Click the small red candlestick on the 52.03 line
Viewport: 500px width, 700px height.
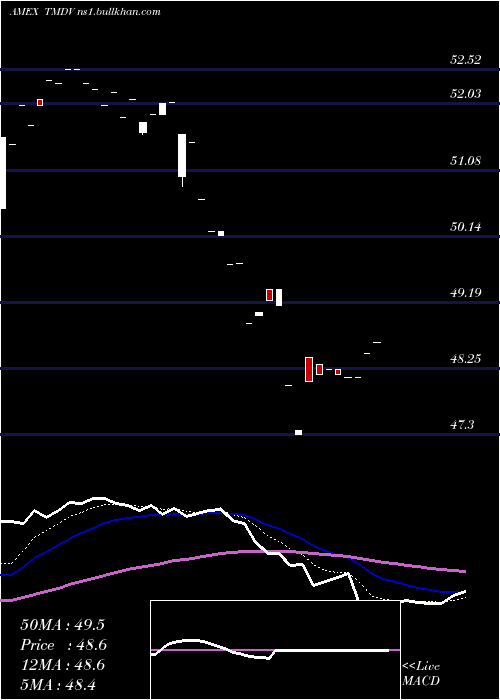pyautogui.click(x=40, y=103)
